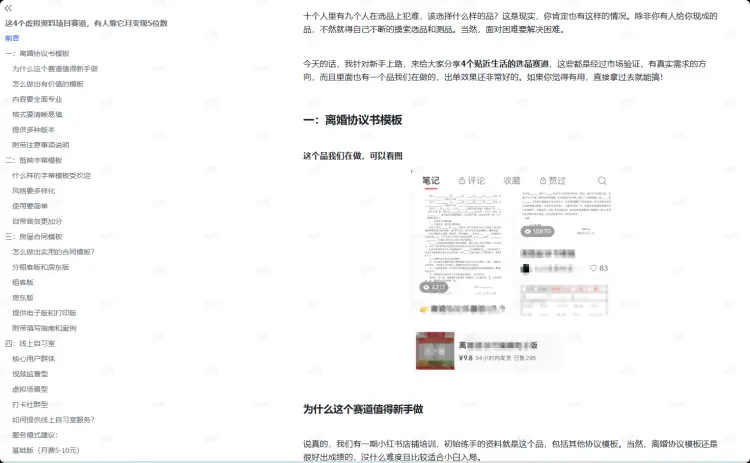Select outline item 分租客版和房东版
750x463 pixels.
[x=41, y=267]
